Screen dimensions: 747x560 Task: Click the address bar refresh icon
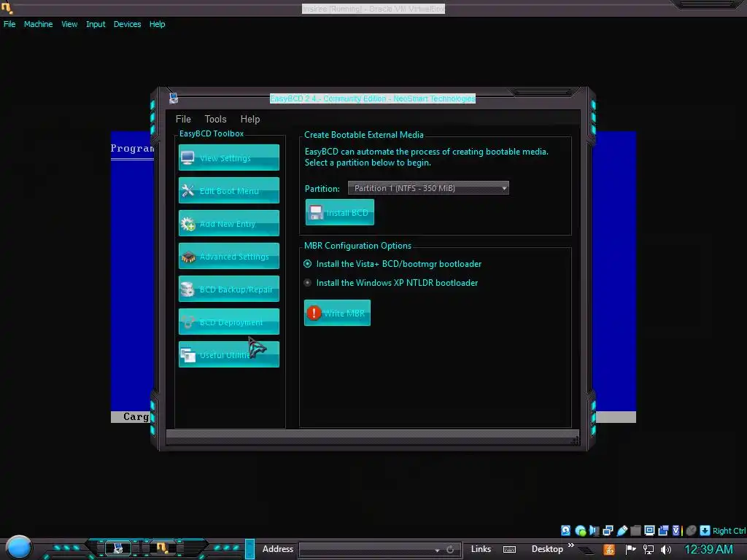[x=450, y=550]
